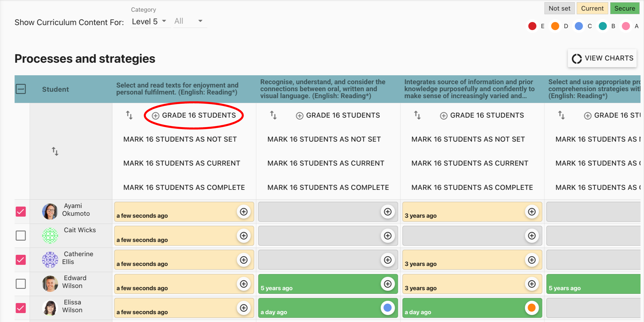Viewport: 644px width, 322px height.
Task: Click the sort arrows under Student column
Action: click(55, 151)
